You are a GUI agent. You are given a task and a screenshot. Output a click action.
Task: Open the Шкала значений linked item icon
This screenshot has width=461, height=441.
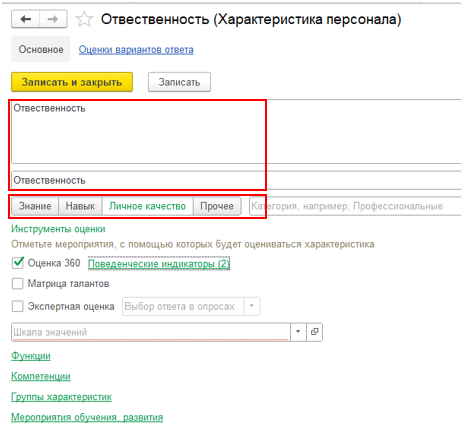314,332
